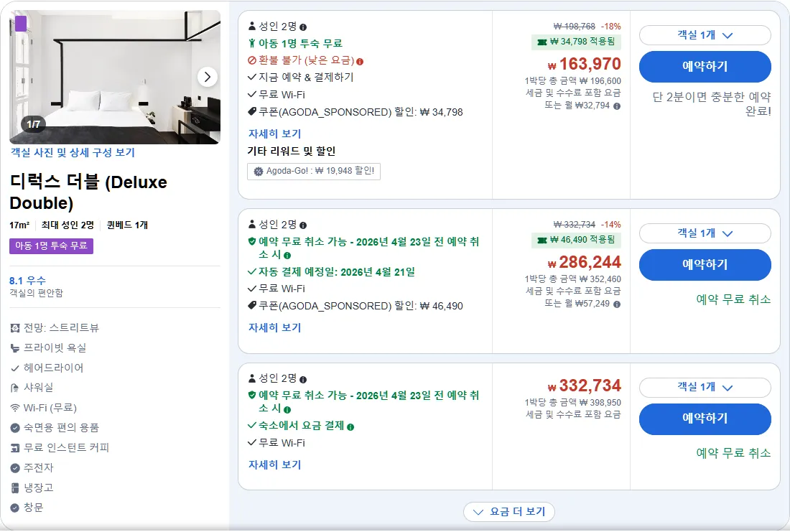This screenshot has height=532, width=790.
Task: Click info icon beside first 성인 2명
Action: pyautogui.click(x=303, y=27)
